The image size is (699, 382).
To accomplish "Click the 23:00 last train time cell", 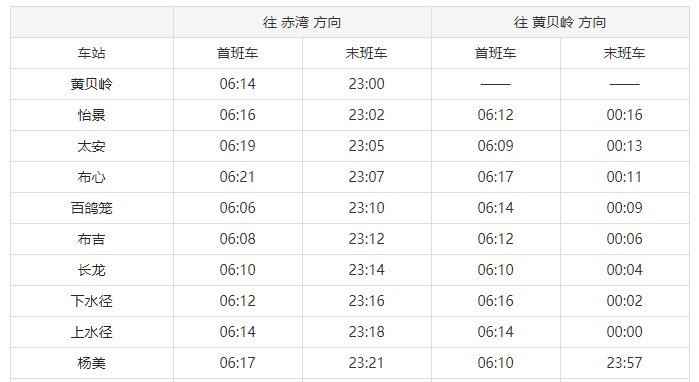I will [366, 84].
